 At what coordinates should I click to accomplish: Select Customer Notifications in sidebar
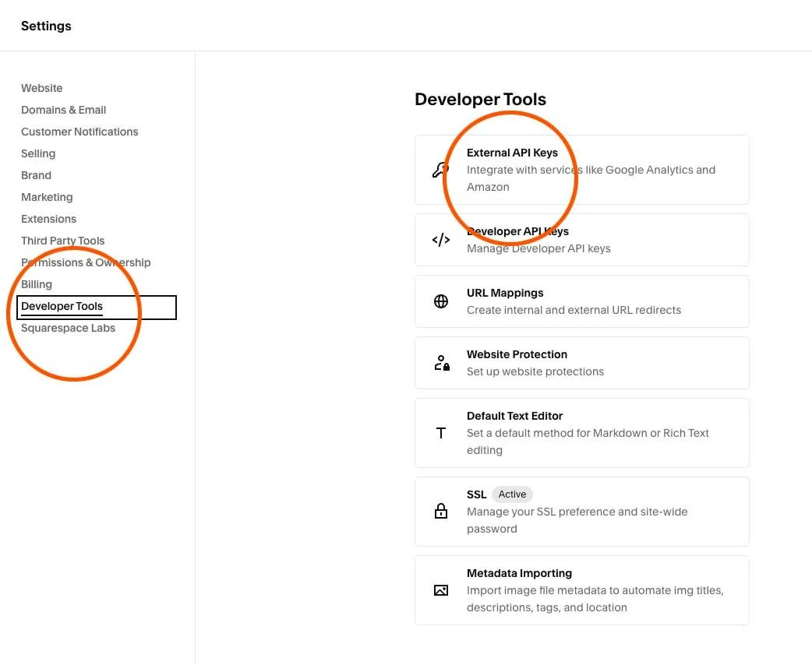[79, 132]
